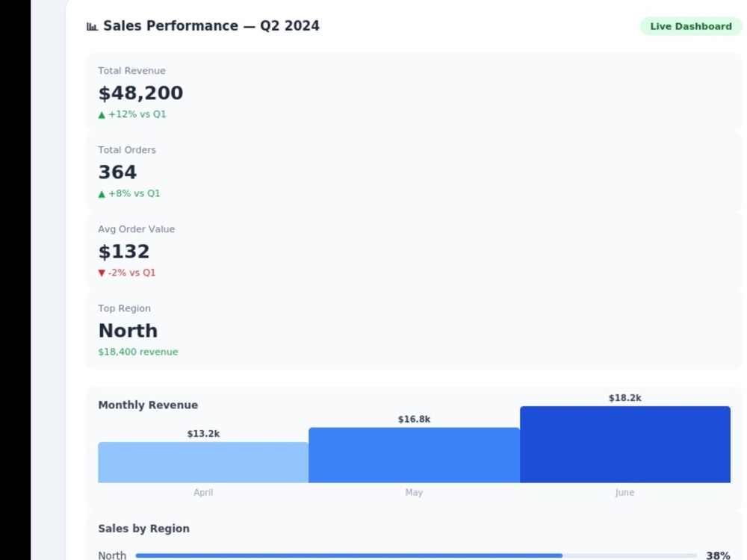Click the 38% value for North region

coord(718,556)
